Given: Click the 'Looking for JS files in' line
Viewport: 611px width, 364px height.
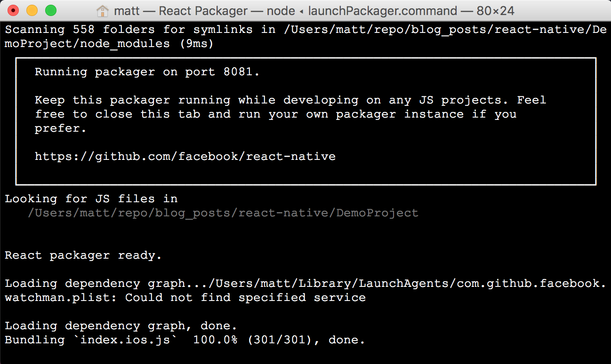Looking at the screenshot, I should click(91, 198).
